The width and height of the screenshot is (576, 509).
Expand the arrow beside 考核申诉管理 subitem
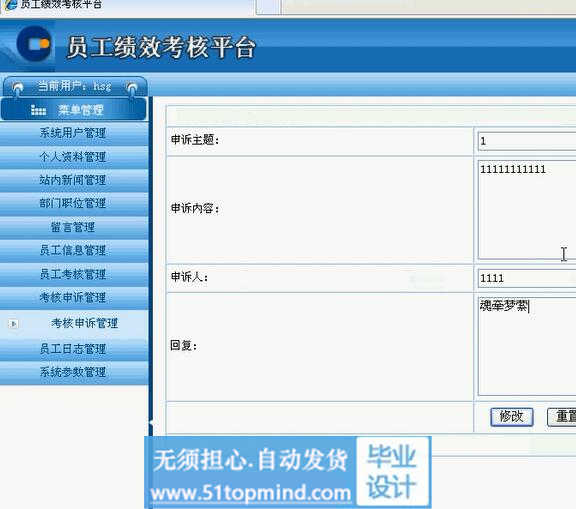click(x=14, y=324)
